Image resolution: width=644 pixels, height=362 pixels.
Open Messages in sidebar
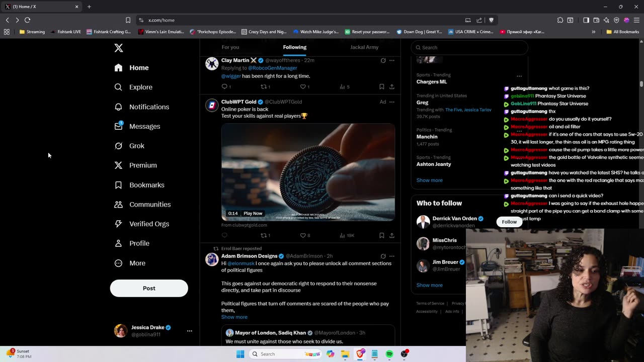click(x=137, y=126)
